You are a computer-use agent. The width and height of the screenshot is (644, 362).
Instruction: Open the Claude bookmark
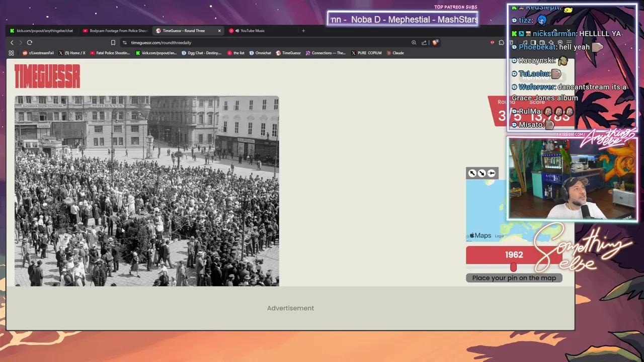coord(395,53)
